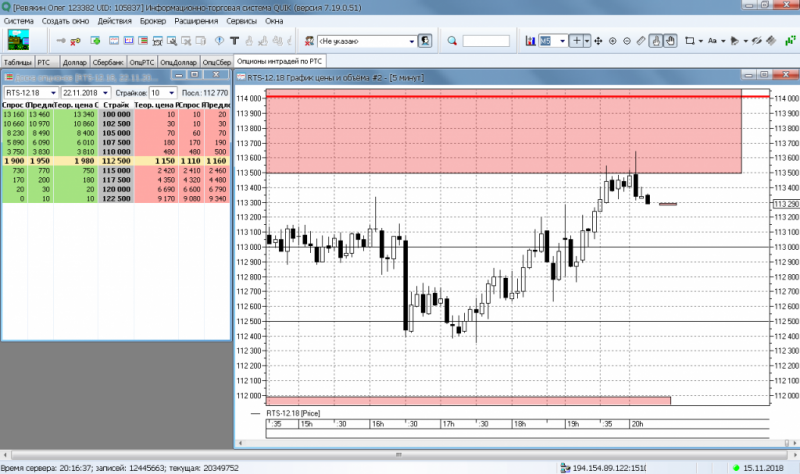Open the RTS-12.18 instrument dropdown
Viewport: 800px width, 474px height.
coord(53,93)
